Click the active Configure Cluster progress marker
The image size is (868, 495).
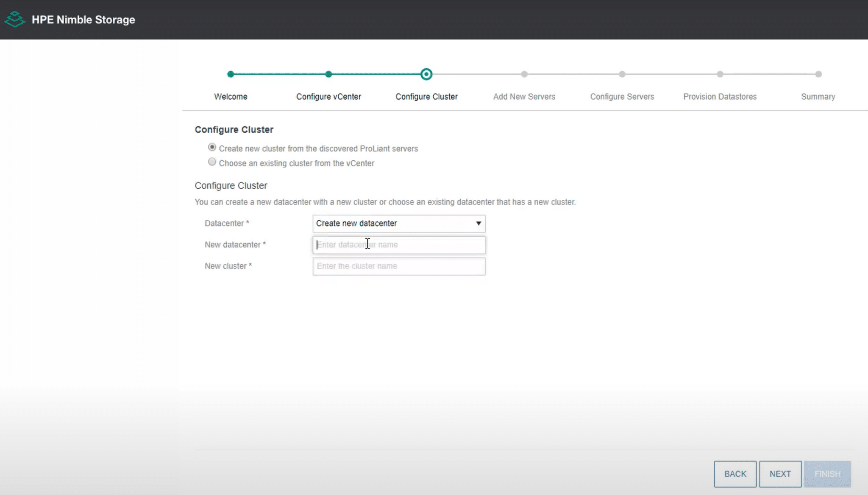click(426, 74)
